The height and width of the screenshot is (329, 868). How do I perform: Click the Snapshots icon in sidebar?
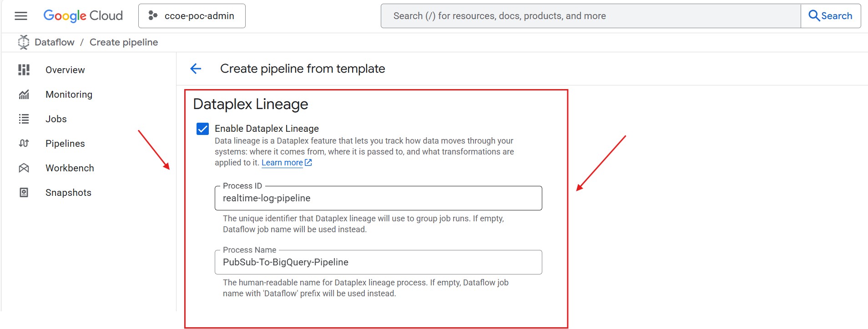click(24, 193)
